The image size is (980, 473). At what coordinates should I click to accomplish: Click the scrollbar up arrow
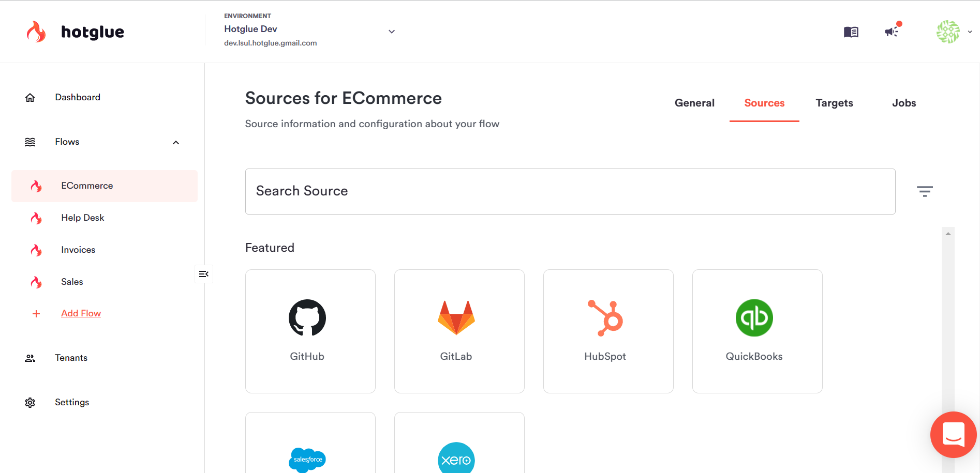coord(948,234)
